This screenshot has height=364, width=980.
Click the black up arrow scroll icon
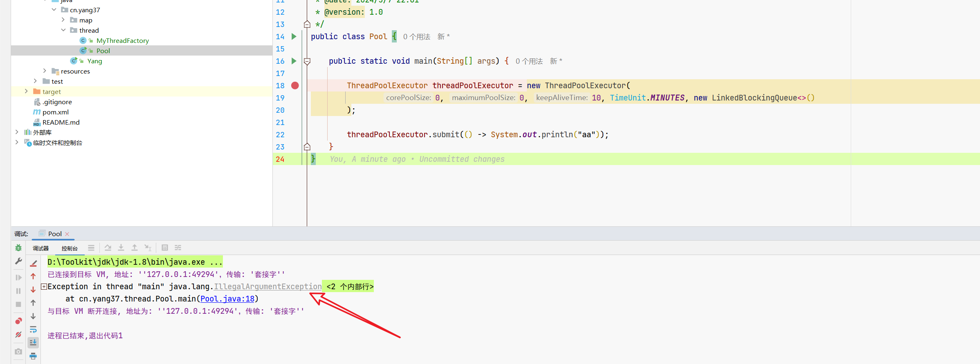(x=34, y=303)
